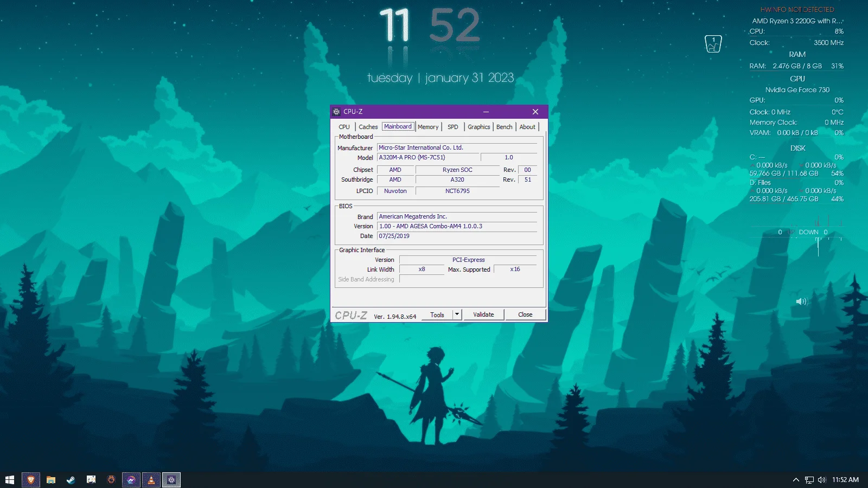Switch to the Bench tab
The height and width of the screenshot is (488, 868).
pyautogui.click(x=505, y=127)
